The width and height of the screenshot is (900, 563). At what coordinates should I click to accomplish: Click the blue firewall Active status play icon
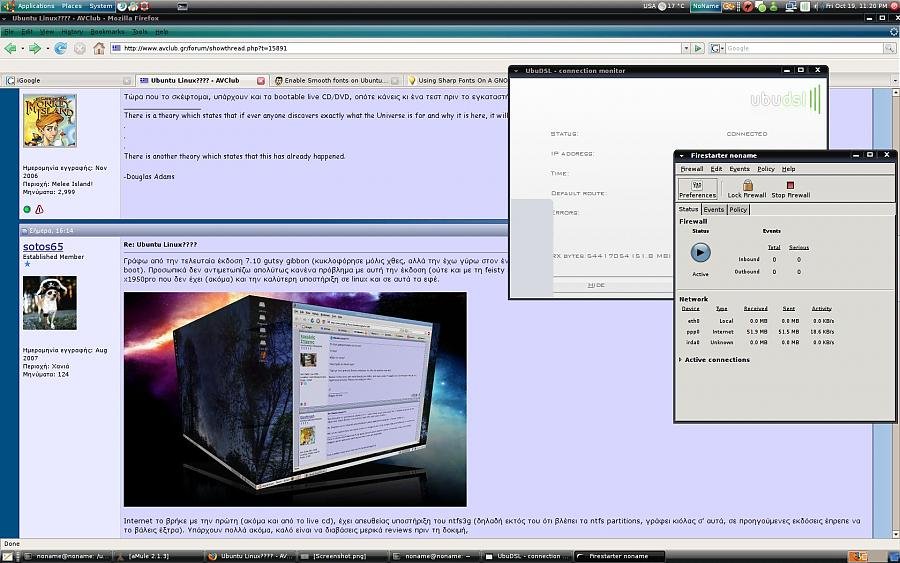(700, 252)
